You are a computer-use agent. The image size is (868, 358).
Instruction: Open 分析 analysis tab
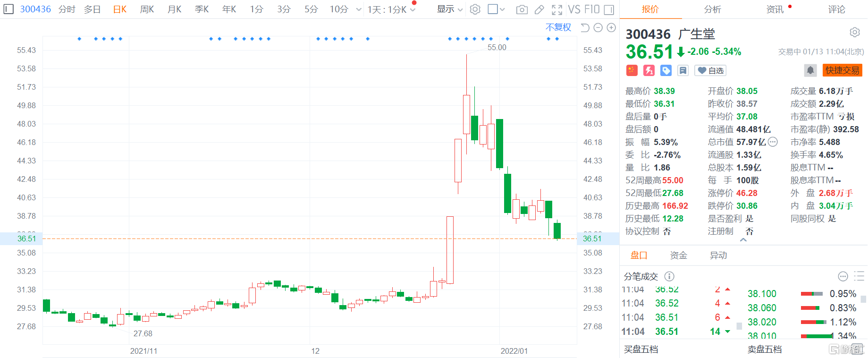pyautogui.click(x=712, y=9)
